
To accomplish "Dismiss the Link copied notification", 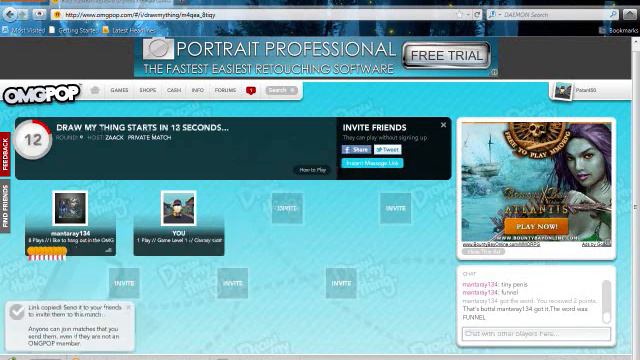I will (128, 307).
